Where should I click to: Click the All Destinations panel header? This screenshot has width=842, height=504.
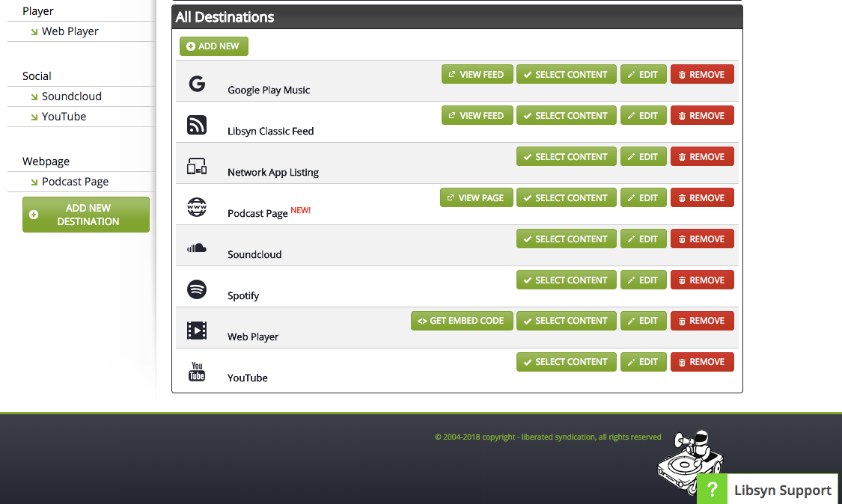click(x=457, y=17)
